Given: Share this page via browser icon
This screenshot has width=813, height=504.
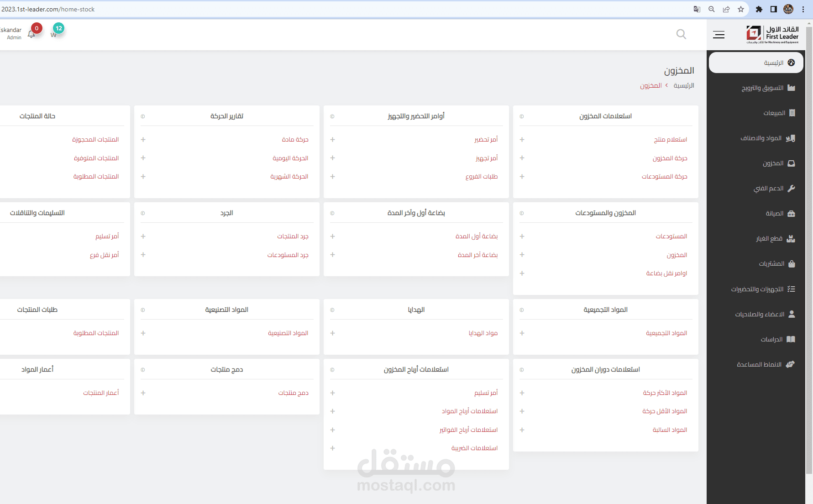Looking at the screenshot, I should [726, 9].
